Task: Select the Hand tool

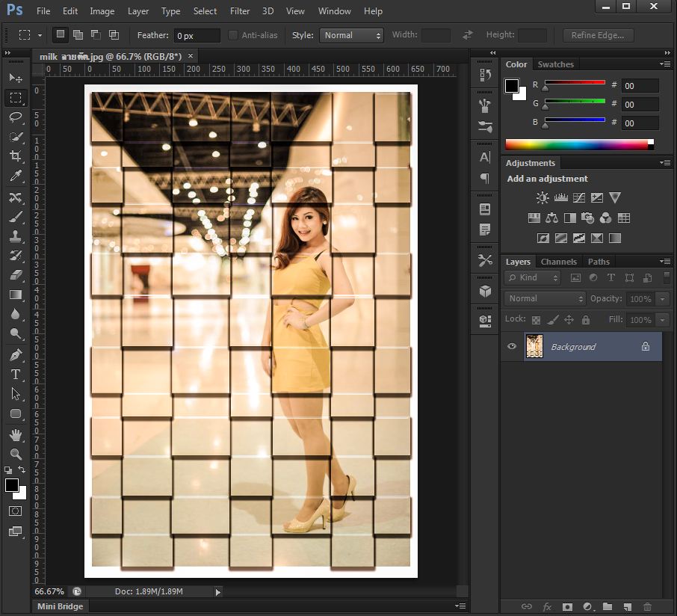Action: (15, 434)
